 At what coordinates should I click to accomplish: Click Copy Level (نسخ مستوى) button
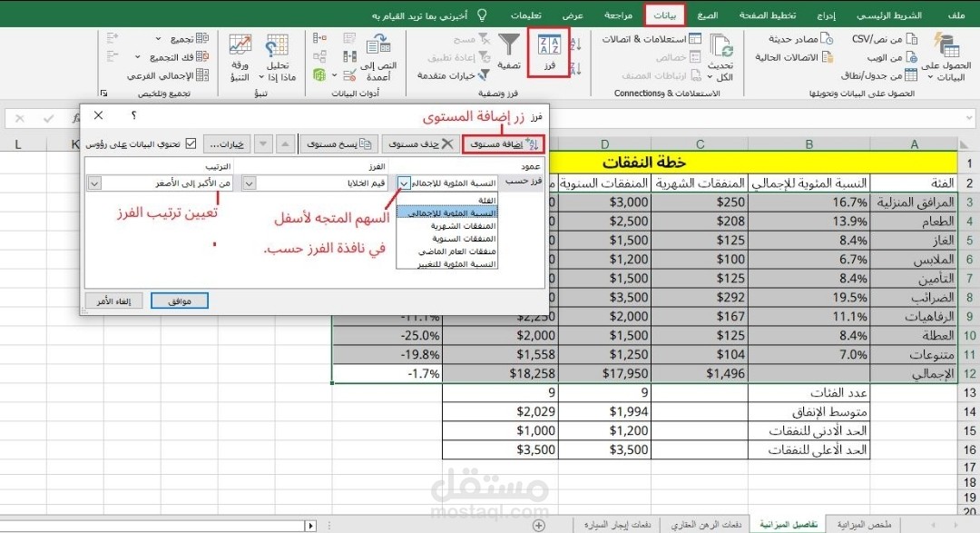click(338, 143)
